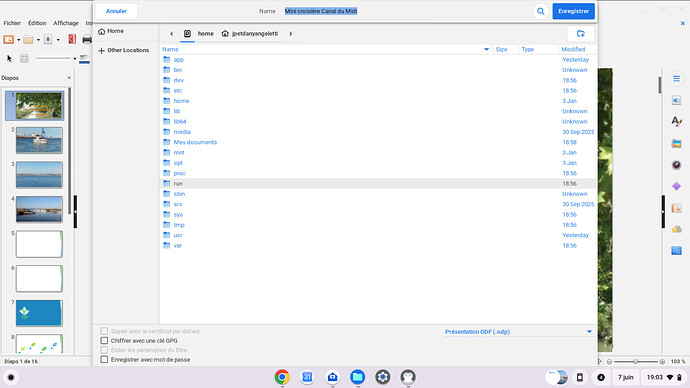Open the Styles sidebar deck icon
Viewport: 690px width, 388px height.
pyautogui.click(x=676, y=121)
